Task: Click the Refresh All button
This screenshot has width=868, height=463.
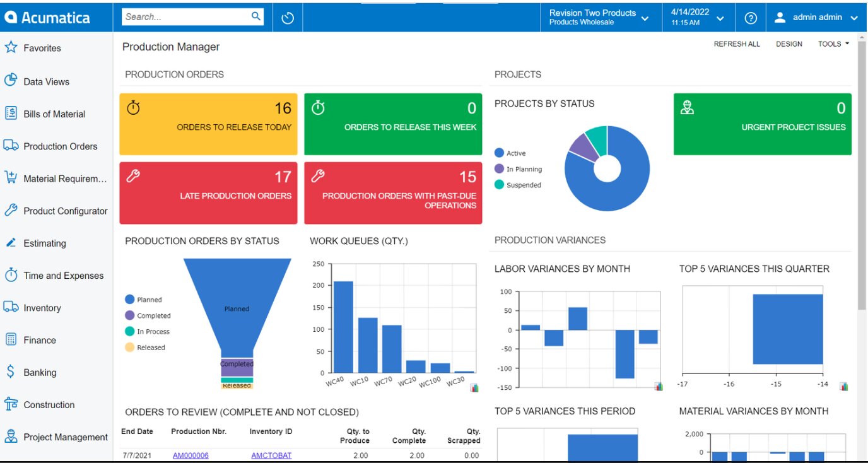Action: [x=736, y=44]
